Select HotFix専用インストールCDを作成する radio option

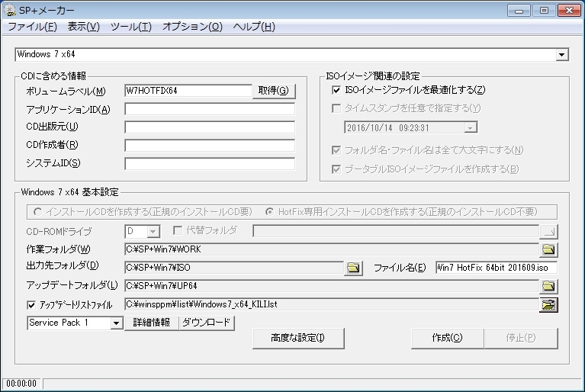pos(269,212)
